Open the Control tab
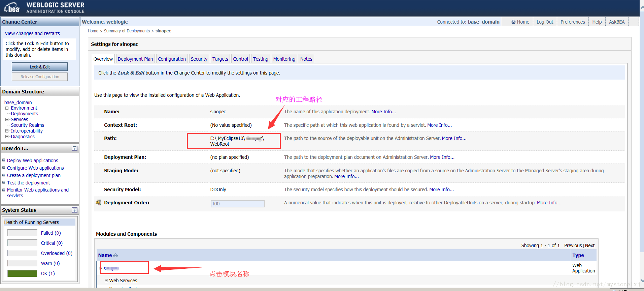Viewport: 644px width, 291px height. coord(240,59)
